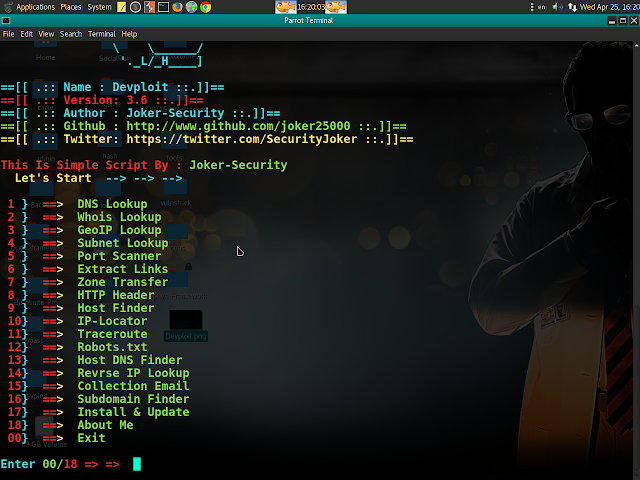Click the github.com/joker25000 URL text
The height and width of the screenshot is (480, 640).
coord(238,126)
